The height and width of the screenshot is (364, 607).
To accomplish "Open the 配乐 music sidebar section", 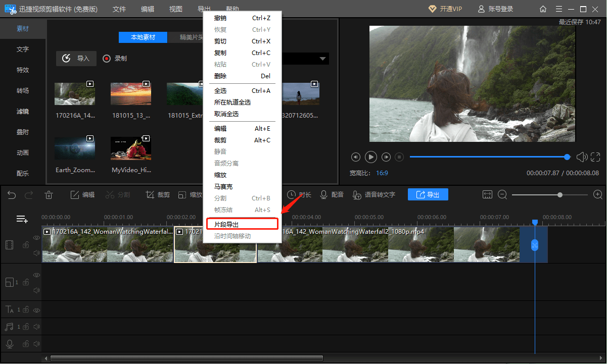I will [x=23, y=174].
